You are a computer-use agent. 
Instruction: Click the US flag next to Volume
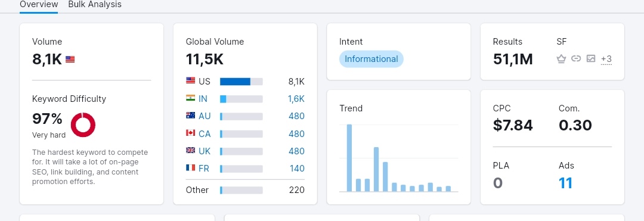[70, 60]
